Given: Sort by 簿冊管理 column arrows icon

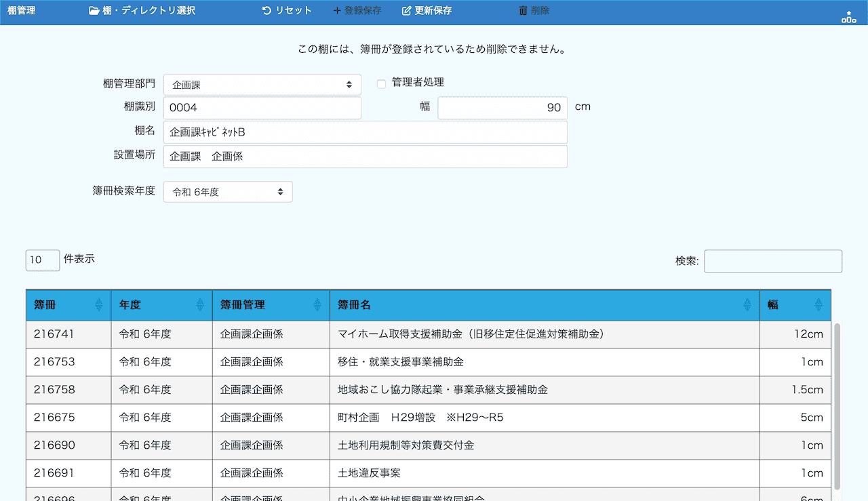Looking at the screenshot, I should [317, 305].
